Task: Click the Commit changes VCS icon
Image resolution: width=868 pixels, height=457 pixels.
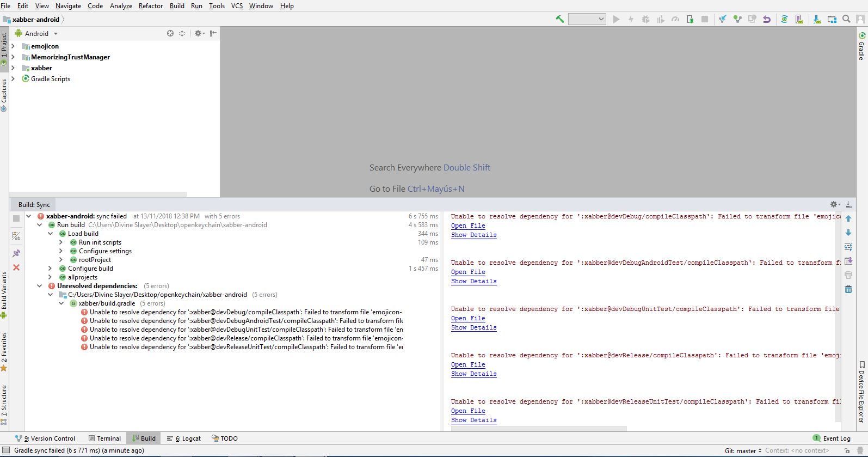Action: point(737,19)
